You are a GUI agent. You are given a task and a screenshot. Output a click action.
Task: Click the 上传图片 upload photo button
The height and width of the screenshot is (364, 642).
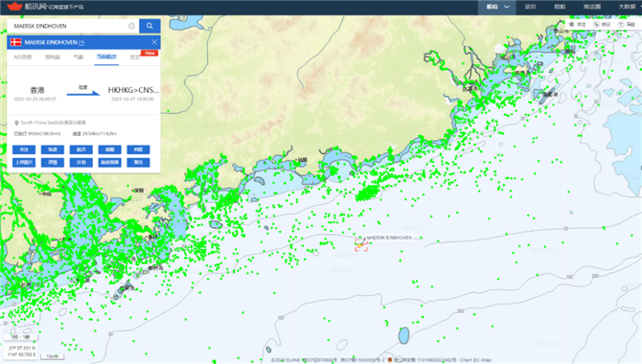coord(24,162)
